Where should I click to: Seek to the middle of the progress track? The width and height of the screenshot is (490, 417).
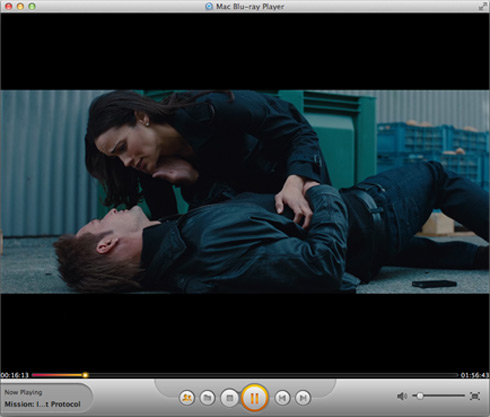(245, 375)
